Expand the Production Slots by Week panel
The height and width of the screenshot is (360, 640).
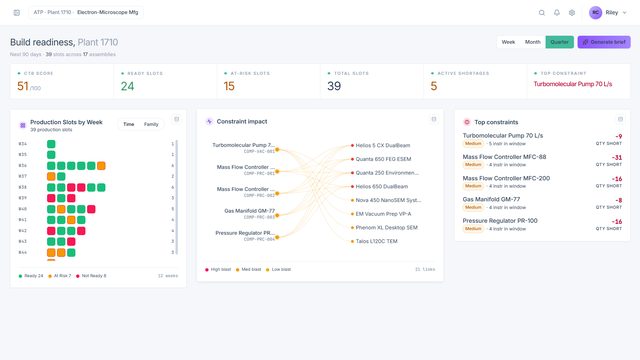coord(176,119)
